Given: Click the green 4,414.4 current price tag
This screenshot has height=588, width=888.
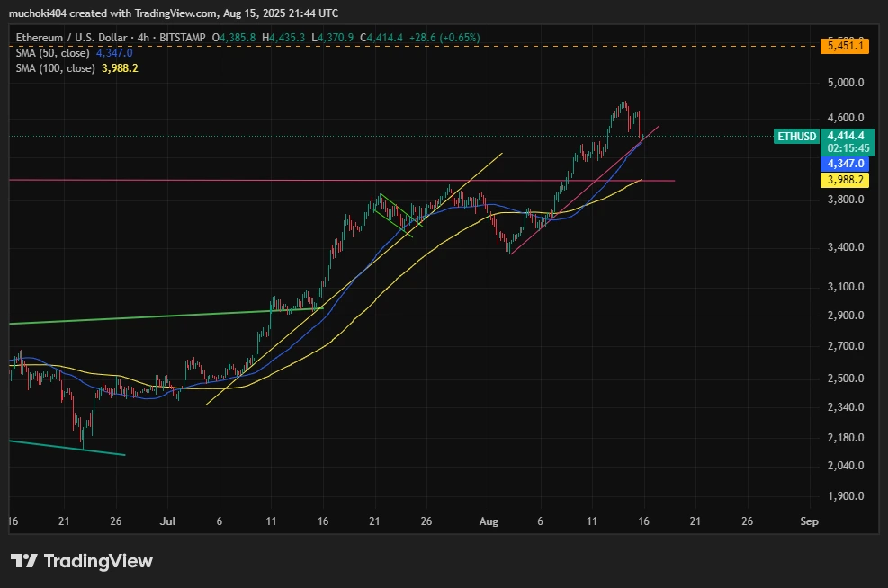Looking at the screenshot, I should click(x=846, y=134).
